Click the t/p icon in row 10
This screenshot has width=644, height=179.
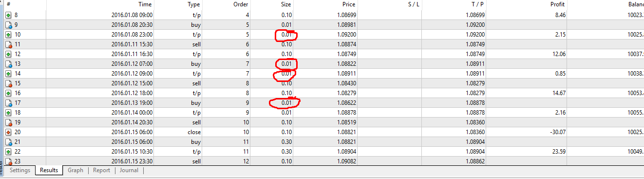pos(8,35)
